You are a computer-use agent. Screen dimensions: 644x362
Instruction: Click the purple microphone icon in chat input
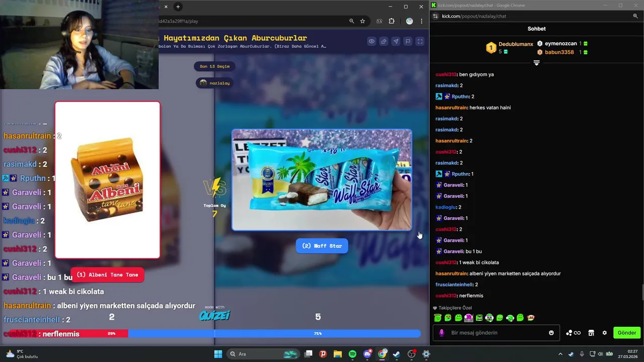pos(442,333)
